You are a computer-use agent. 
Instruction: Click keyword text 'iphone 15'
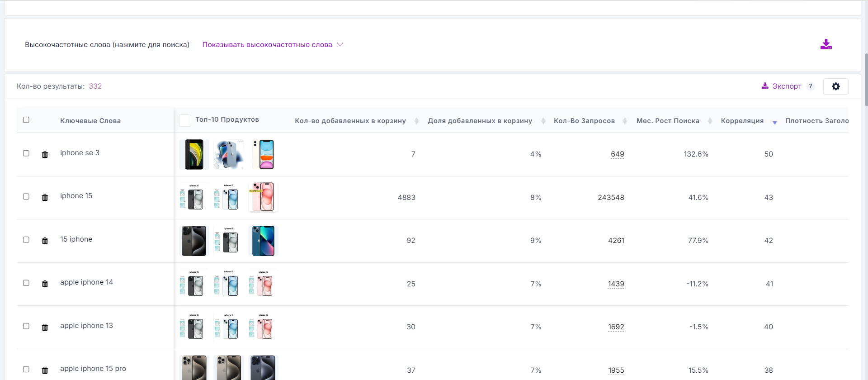tap(76, 196)
